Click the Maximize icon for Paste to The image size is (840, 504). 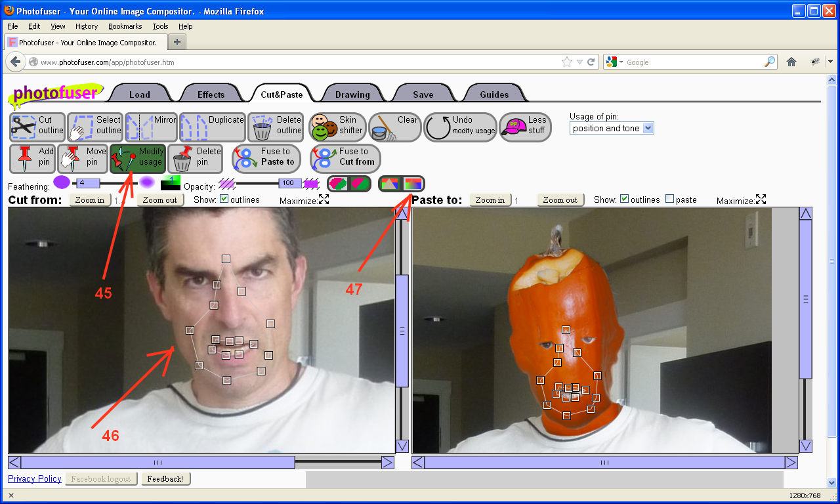pos(761,199)
